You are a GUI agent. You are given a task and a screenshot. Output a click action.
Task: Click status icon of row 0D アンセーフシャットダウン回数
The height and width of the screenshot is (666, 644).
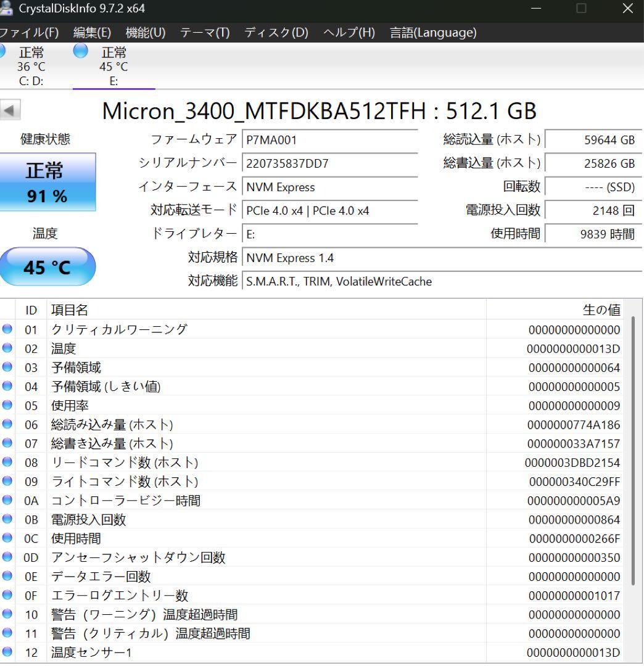pos(7,557)
